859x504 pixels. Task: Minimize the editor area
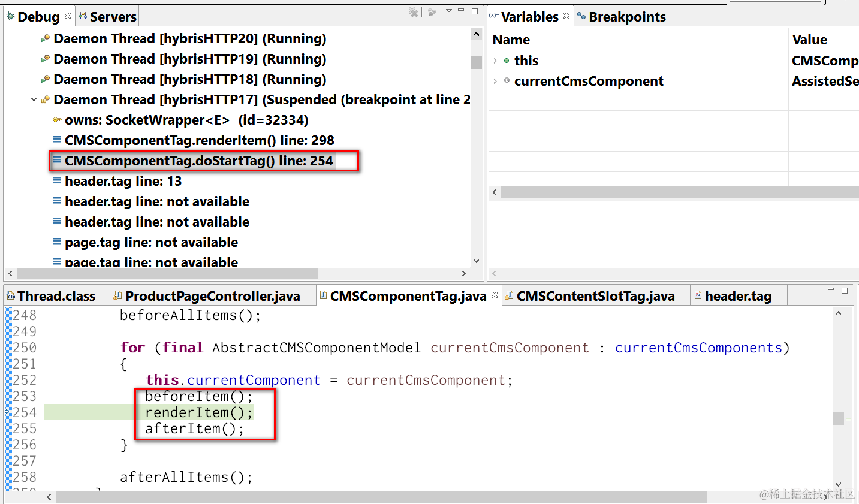coord(831,290)
